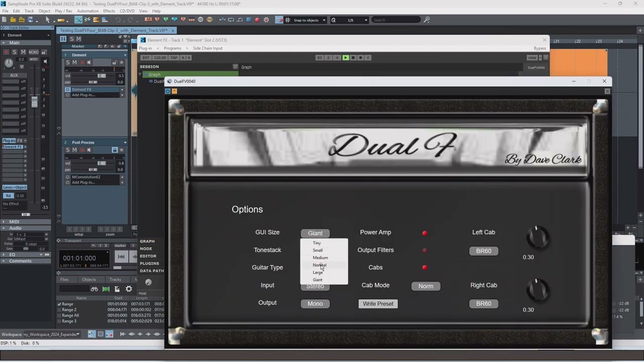Click the Open folder icon in toolbar

(x=13, y=20)
